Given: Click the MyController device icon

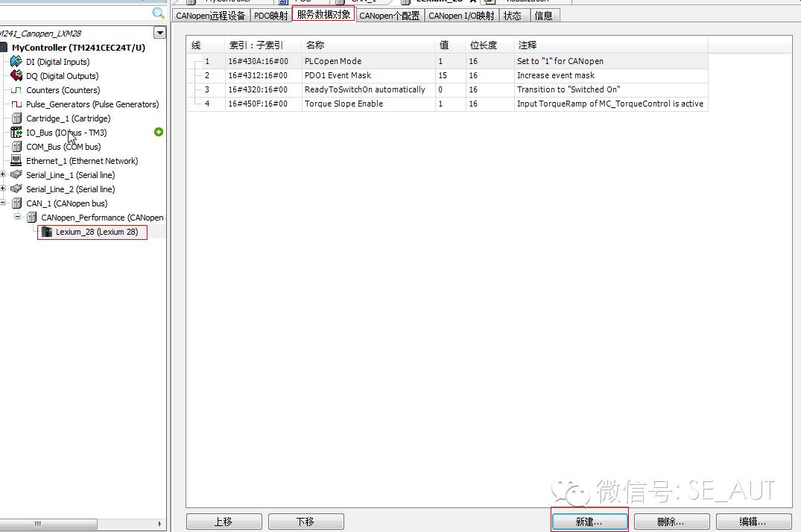Looking at the screenshot, I should [3, 48].
